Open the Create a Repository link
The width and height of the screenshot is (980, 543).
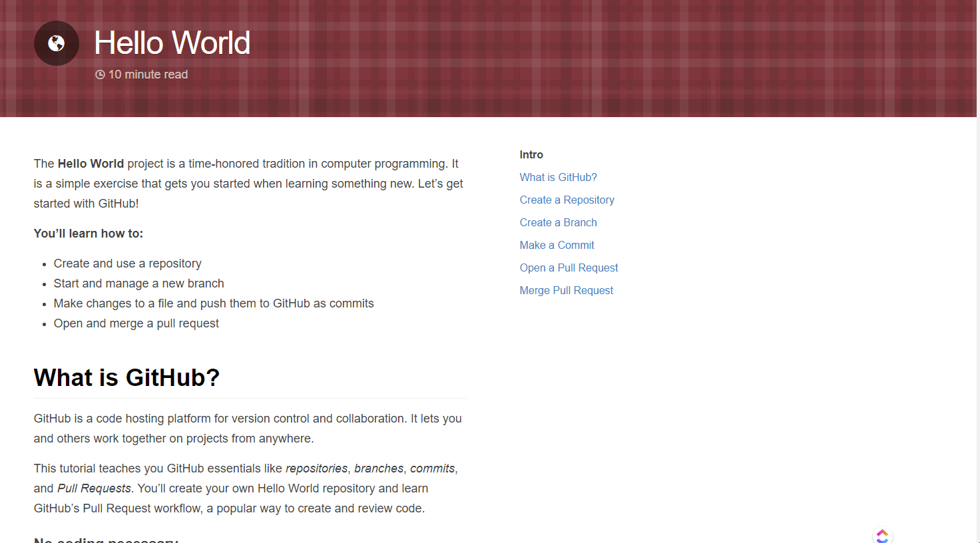(567, 200)
